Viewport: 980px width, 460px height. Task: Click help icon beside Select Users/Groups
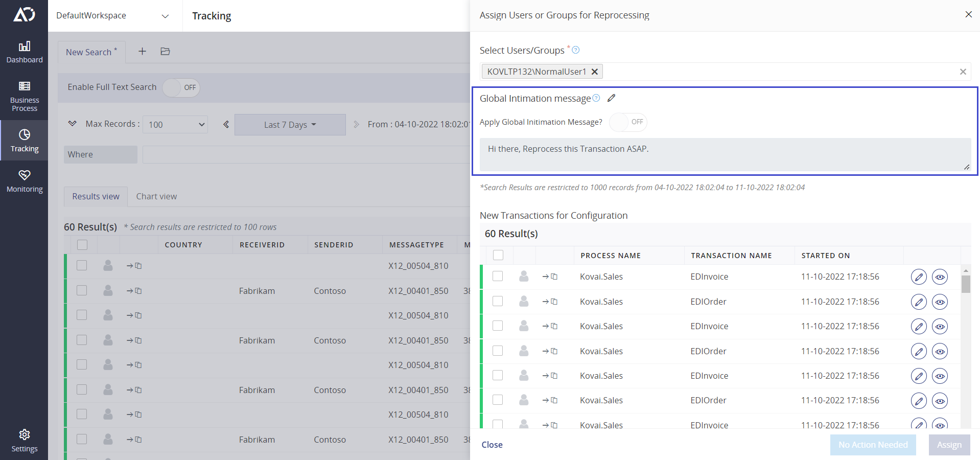click(x=576, y=50)
